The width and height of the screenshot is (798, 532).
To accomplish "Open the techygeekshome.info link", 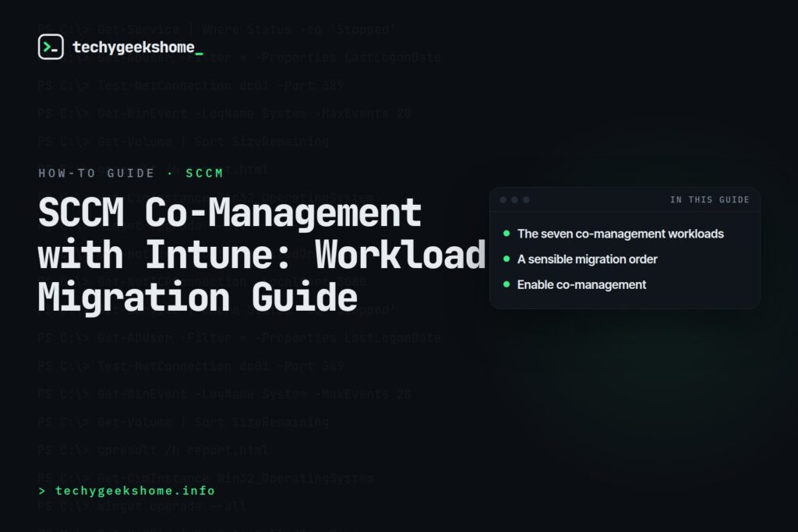I will pyautogui.click(x=127, y=490).
